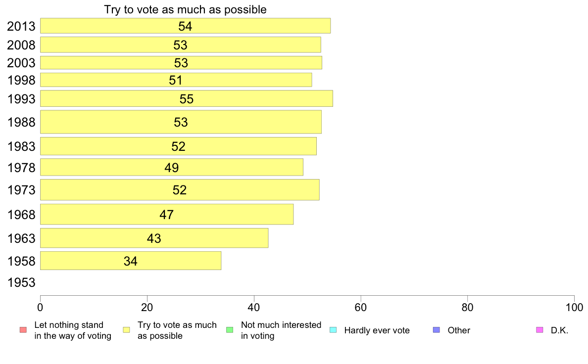Select the 1993 bar showing 55
This screenshot has width=588, height=364.
click(x=187, y=98)
